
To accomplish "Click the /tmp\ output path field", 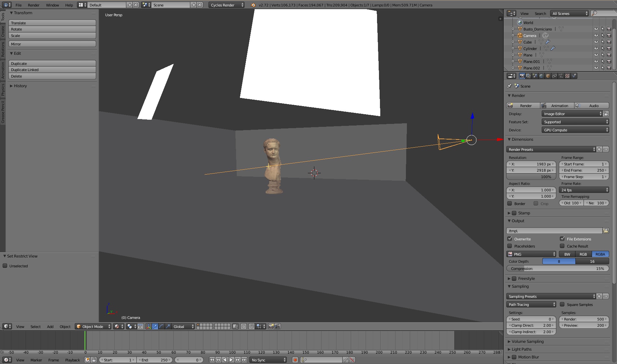I will 554,231.
